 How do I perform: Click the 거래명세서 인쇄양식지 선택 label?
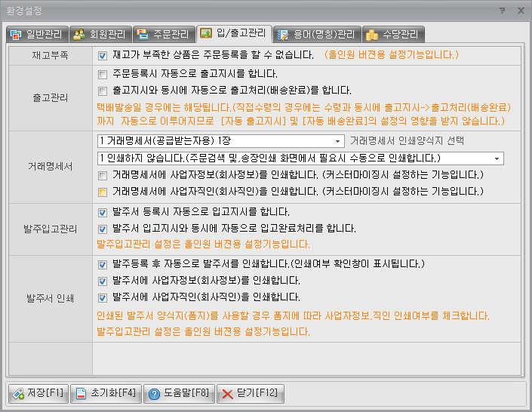pyautogui.click(x=407, y=141)
